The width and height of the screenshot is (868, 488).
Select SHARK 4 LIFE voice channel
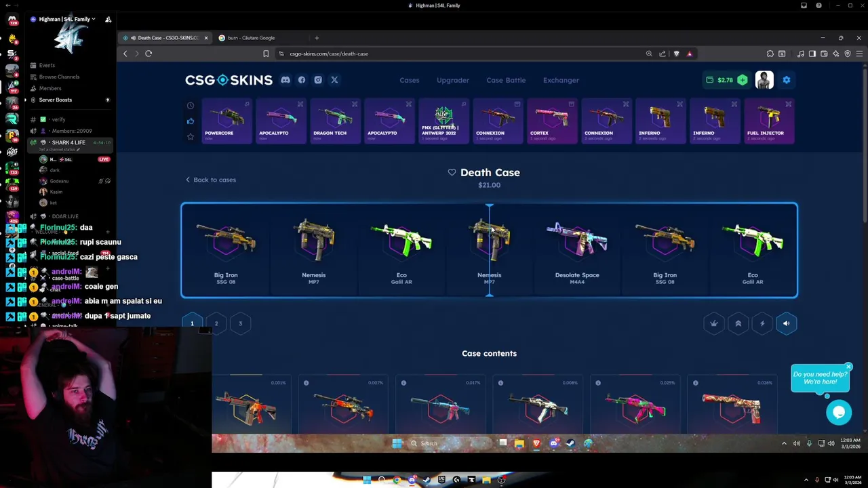pyautogui.click(x=68, y=143)
